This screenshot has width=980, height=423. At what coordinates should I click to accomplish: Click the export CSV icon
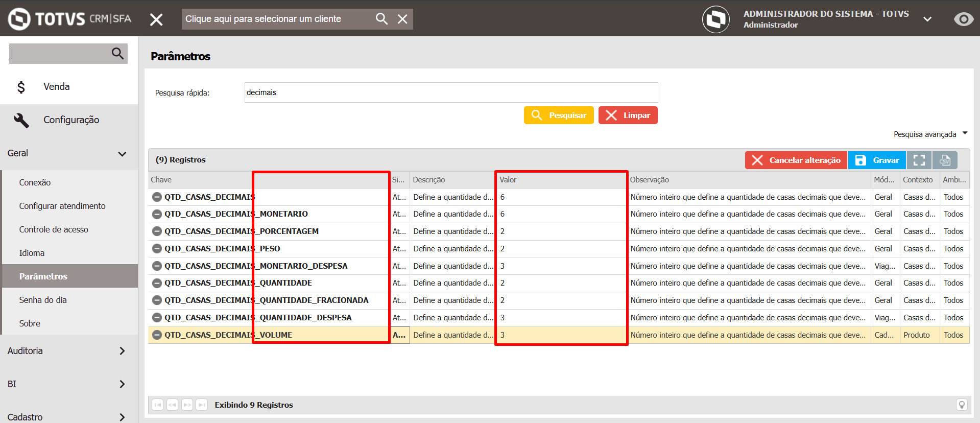point(945,160)
